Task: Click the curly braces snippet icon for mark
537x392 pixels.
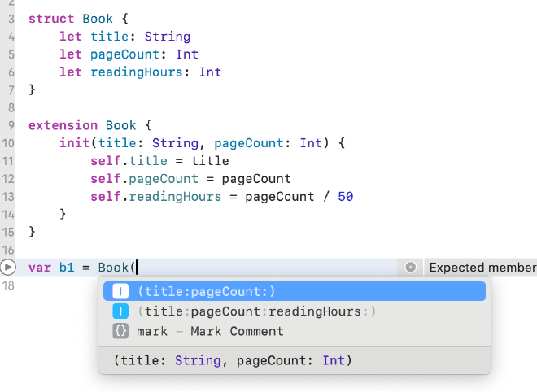Action: (120, 331)
